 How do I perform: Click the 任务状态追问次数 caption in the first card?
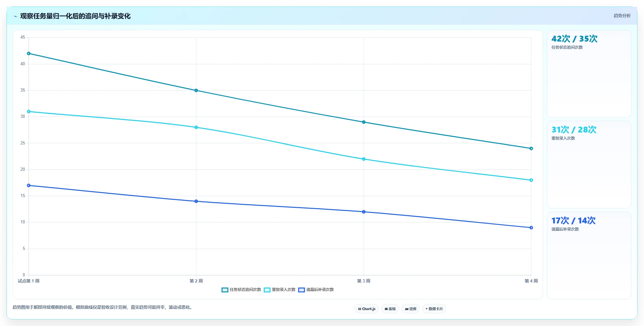(567, 47)
